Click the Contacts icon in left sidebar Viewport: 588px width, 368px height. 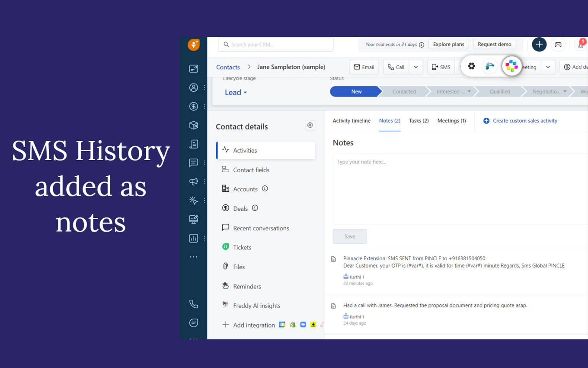194,87
